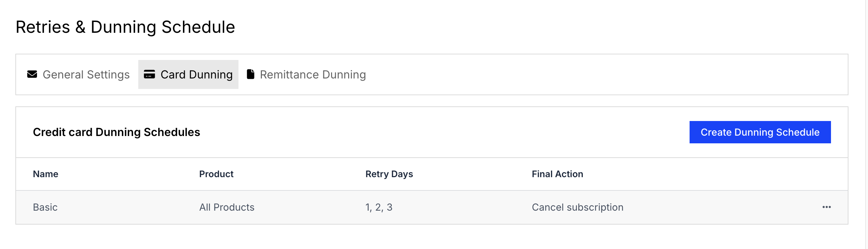Image resolution: width=868 pixels, height=249 pixels.
Task: Switch to the General Settings tab
Action: pyautogui.click(x=79, y=74)
